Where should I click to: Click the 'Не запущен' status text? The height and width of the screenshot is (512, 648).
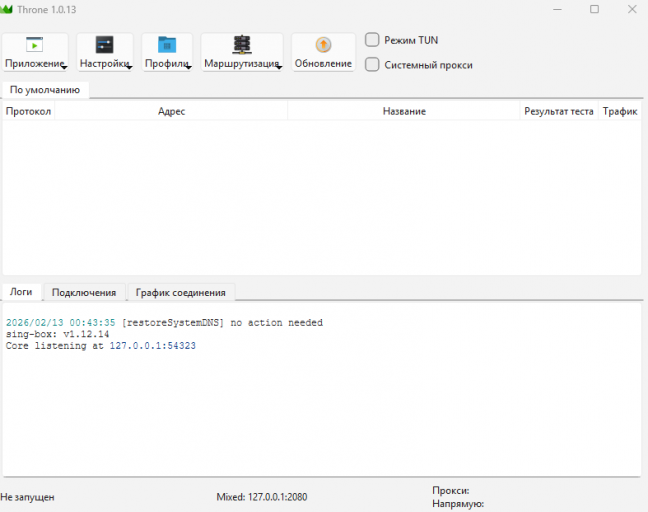point(27,497)
